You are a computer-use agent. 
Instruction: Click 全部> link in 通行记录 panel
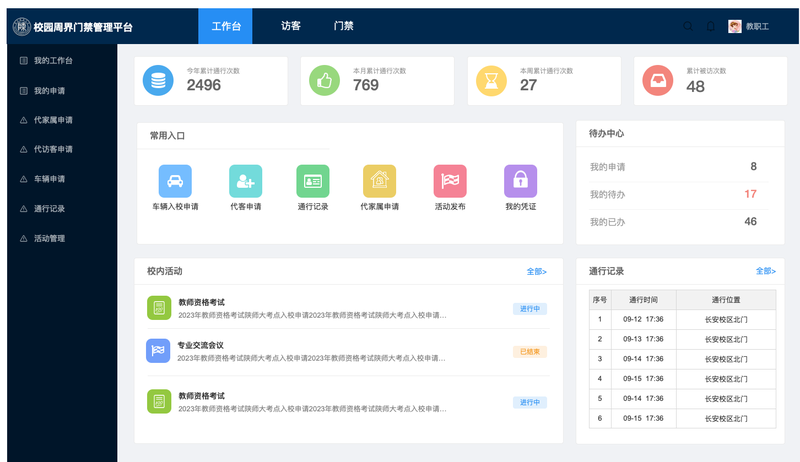click(x=765, y=271)
